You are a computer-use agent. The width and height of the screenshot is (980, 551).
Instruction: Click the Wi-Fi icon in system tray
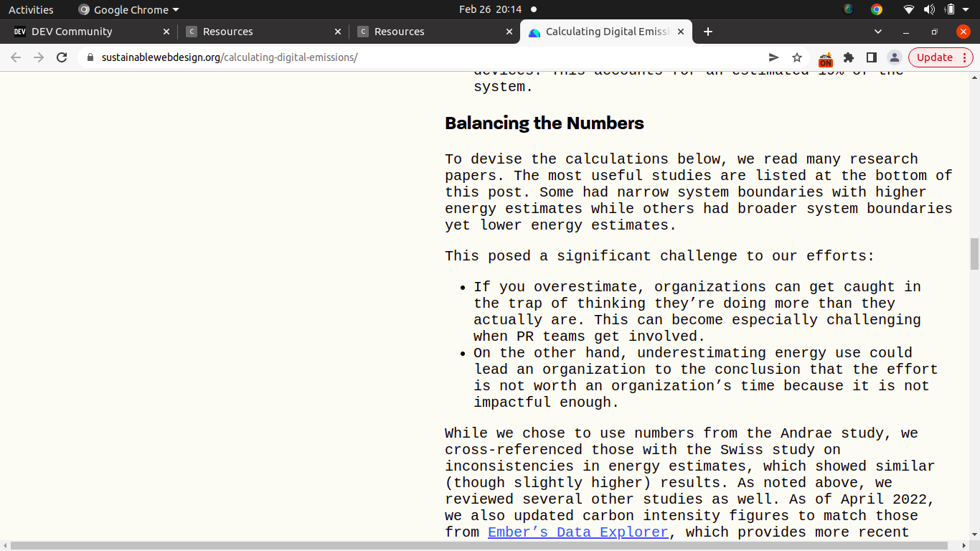909,9
